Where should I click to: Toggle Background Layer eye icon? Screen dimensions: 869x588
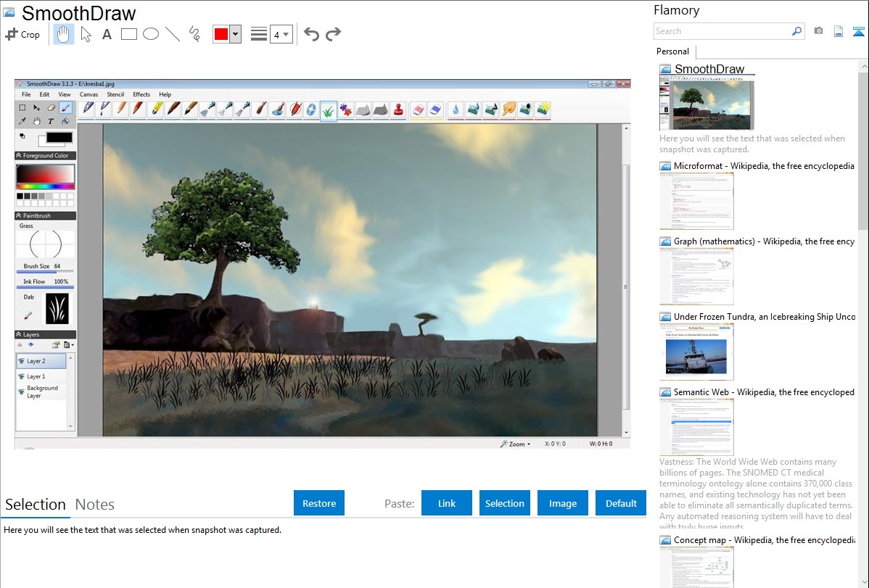click(21, 392)
